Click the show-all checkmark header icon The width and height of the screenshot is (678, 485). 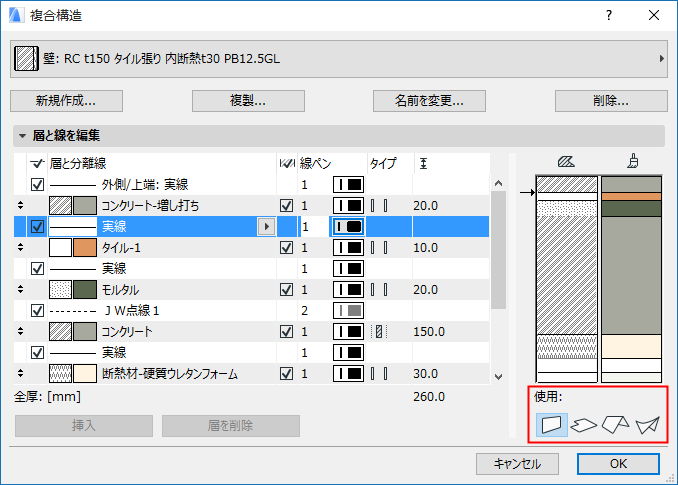(37, 163)
